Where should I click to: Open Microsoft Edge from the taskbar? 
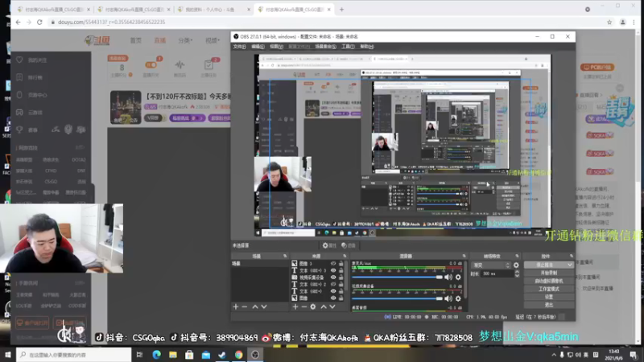(156, 355)
